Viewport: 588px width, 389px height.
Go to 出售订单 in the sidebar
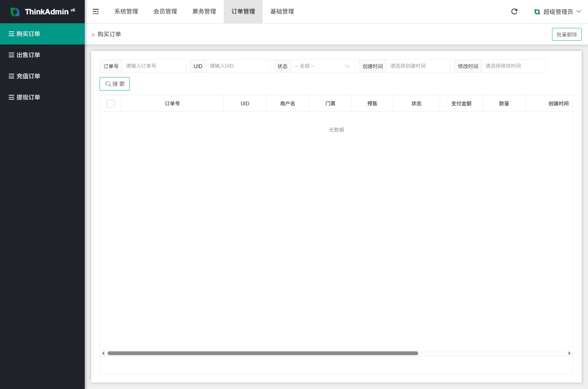pos(42,55)
